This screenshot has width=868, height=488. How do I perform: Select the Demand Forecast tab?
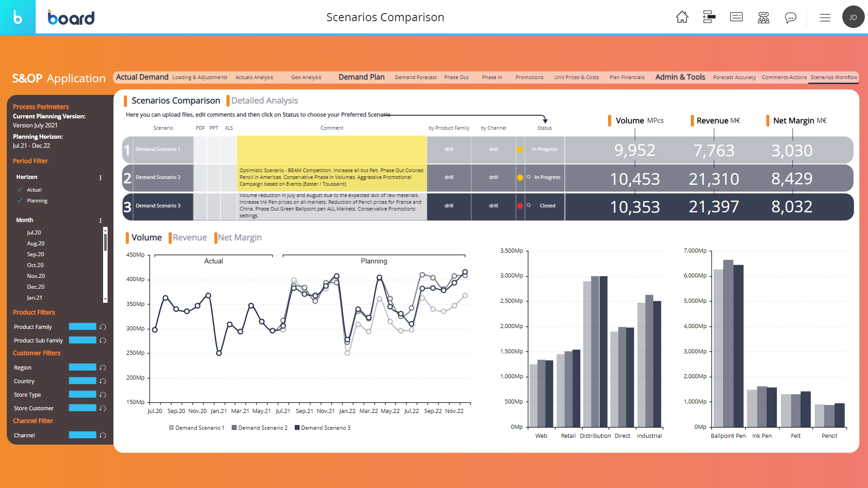415,77
